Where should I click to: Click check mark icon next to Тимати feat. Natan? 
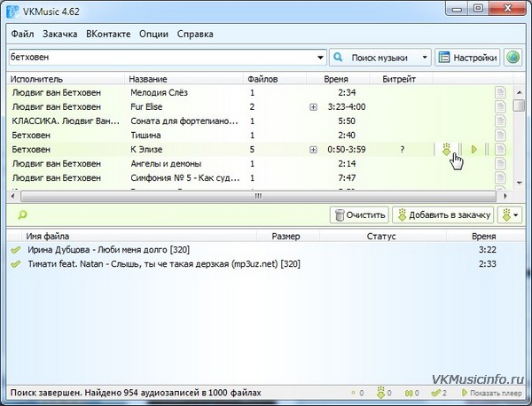15,264
